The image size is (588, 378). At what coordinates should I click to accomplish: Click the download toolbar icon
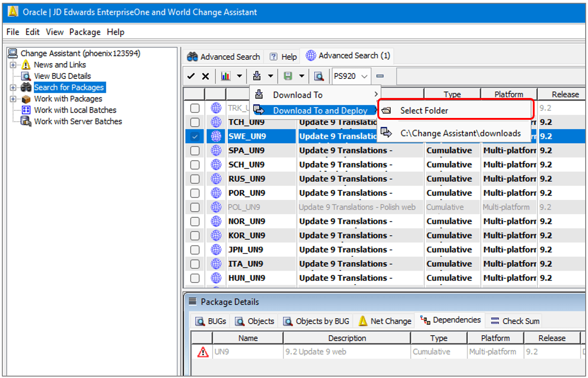click(257, 76)
